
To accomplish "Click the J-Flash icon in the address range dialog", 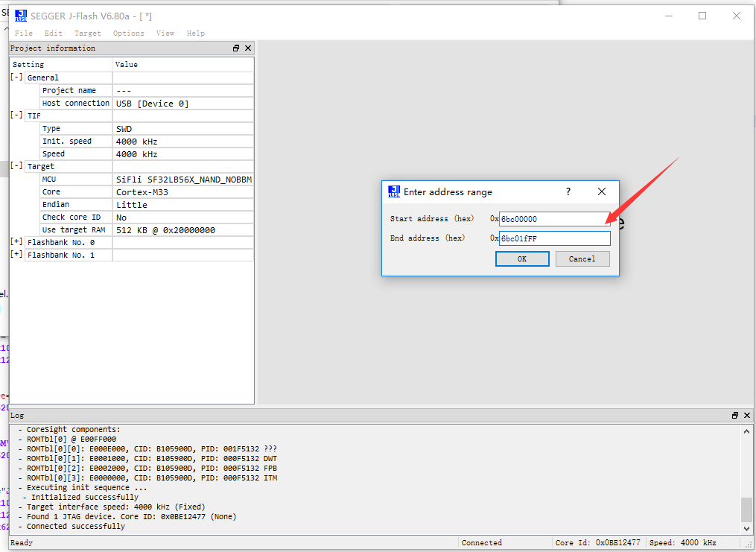I will [394, 191].
